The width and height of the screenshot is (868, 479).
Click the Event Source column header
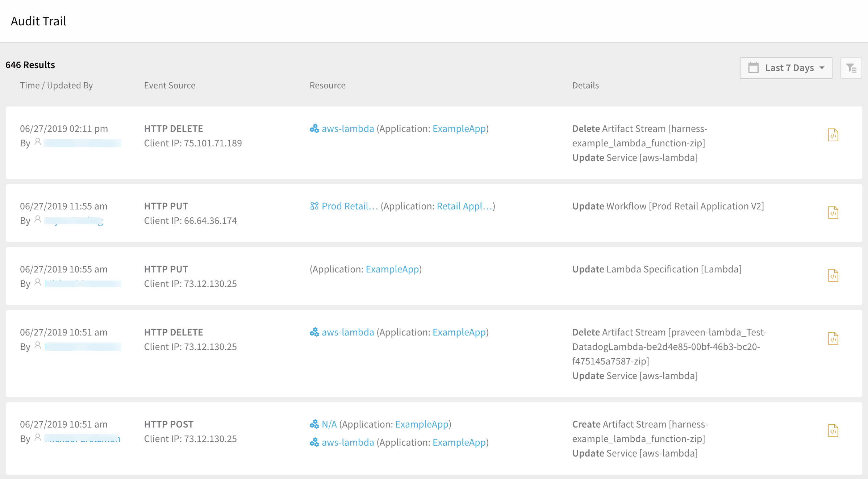pos(170,85)
